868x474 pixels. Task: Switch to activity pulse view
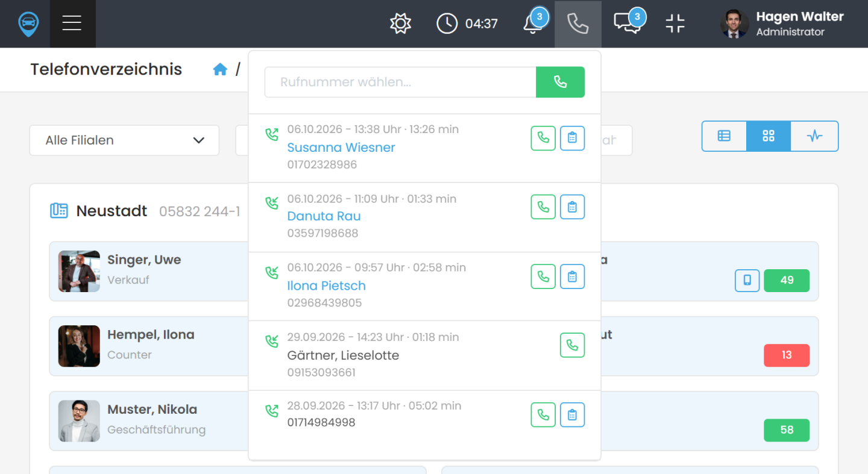[814, 136]
